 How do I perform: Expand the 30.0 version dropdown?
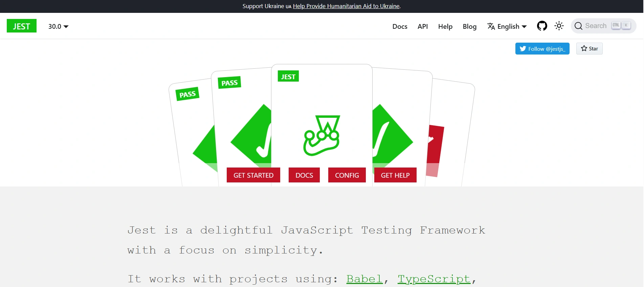(x=58, y=26)
